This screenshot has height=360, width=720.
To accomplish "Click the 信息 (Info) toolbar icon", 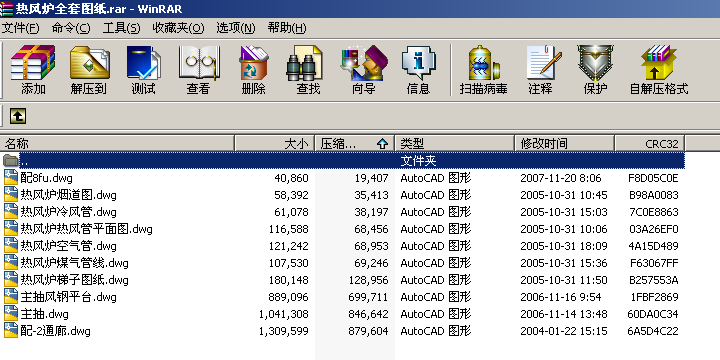I will [418, 63].
